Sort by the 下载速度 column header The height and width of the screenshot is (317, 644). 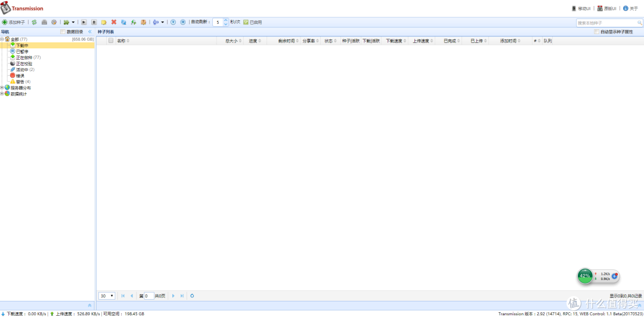(394, 41)
